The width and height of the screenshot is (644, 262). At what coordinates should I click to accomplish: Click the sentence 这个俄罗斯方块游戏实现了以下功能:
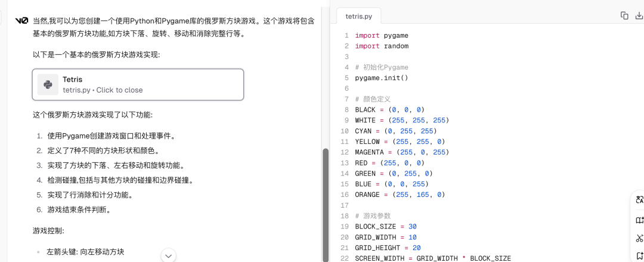pyautogui.click(x=92, y=115)
